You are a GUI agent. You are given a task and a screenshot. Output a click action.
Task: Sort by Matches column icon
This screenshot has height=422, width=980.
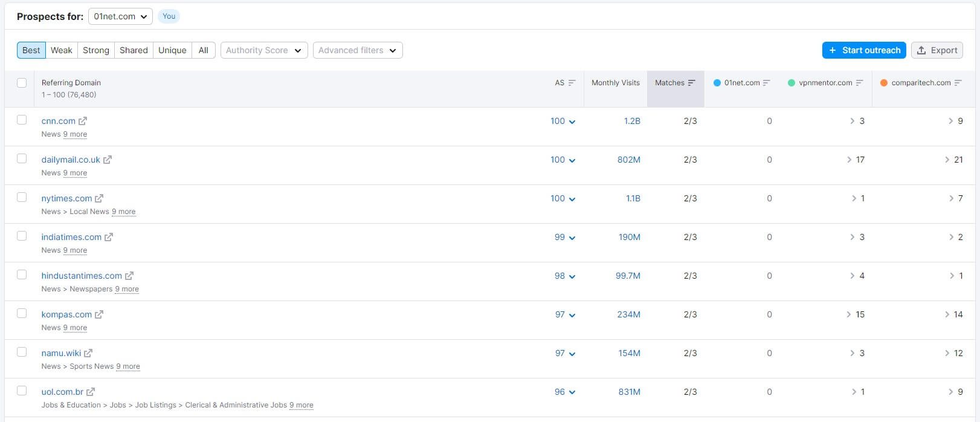pyautogui.click(x=692, y=83)
